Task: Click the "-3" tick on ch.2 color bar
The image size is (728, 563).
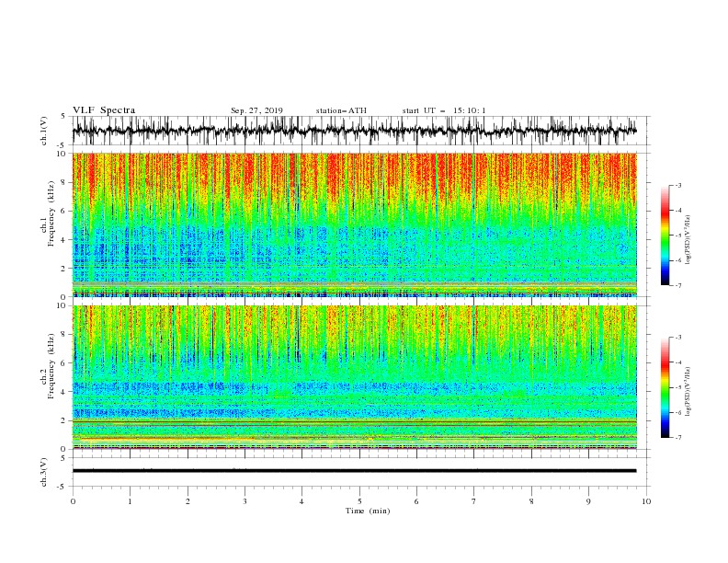Action: coord(677,338)
